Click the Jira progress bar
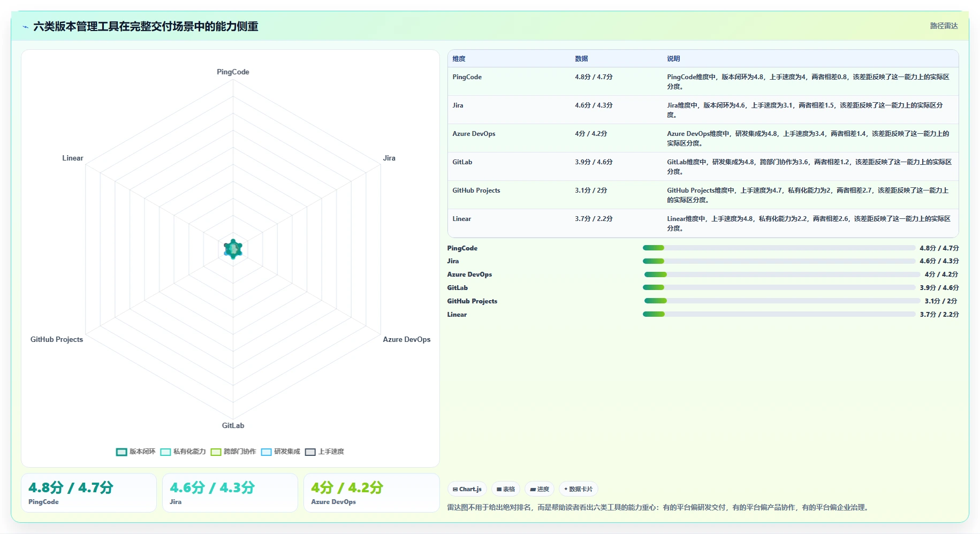This screenshot has width=980, height=534. (x=779, y=261)
